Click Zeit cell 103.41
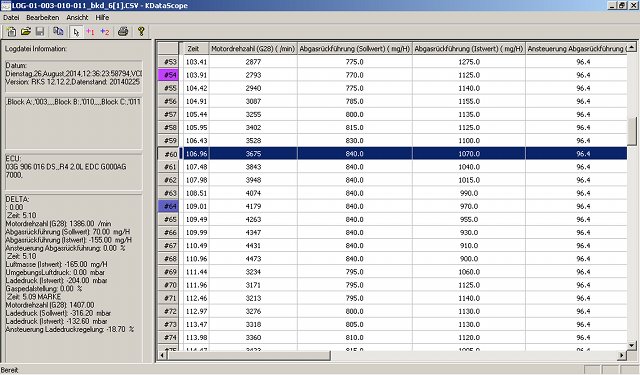 pos(196,62)
